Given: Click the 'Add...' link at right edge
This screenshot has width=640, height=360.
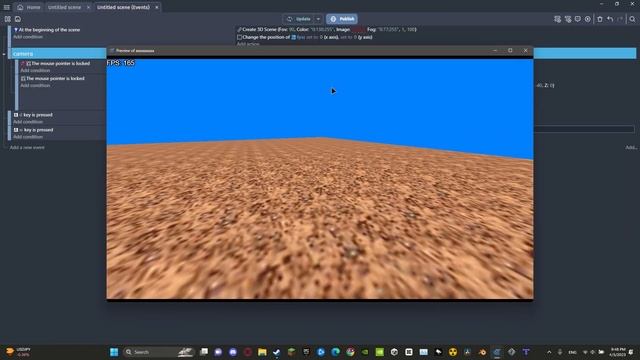Looking at the screenshot, I should tap(631, 147).
